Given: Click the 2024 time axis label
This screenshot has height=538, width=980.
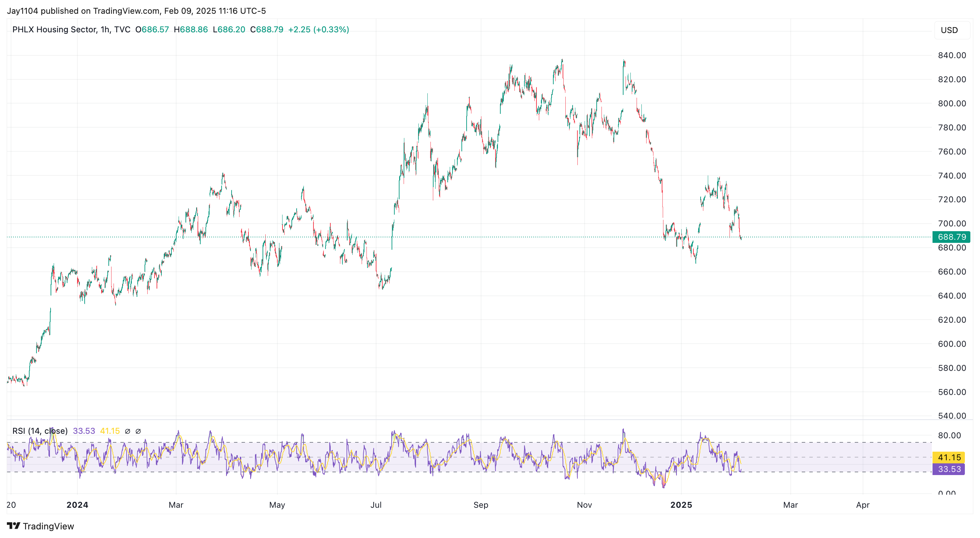Looking at the screenshot, I should 77,505.
